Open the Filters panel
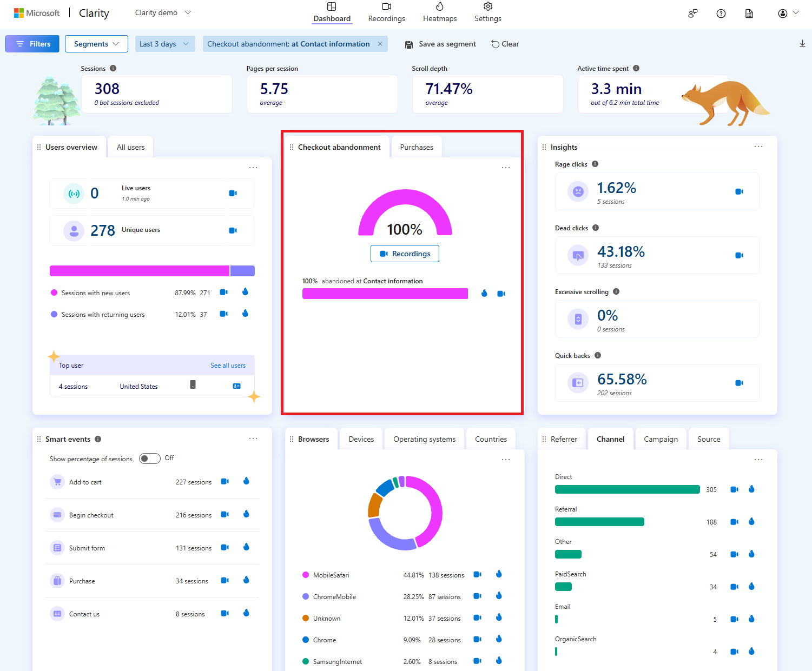Image resolution: width=812 pixels, height=671 pixels. (x=32, y=44)
